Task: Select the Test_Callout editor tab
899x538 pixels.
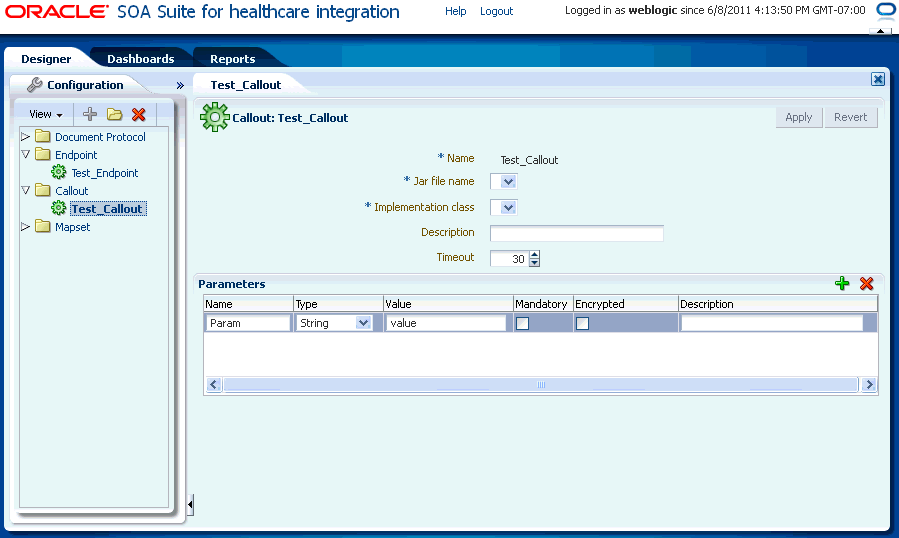Action: tap(245, 85)
